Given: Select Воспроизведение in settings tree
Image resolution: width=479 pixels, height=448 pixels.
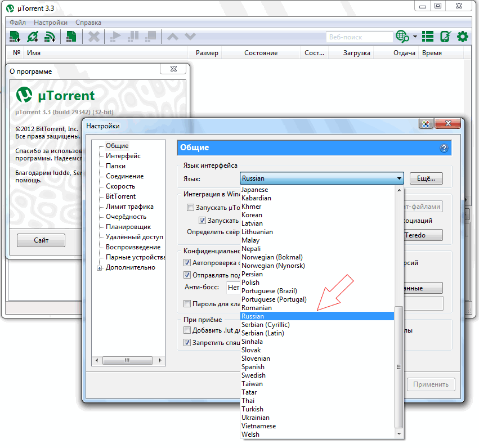Looking at the screenshot, I should tap(133, 247).
